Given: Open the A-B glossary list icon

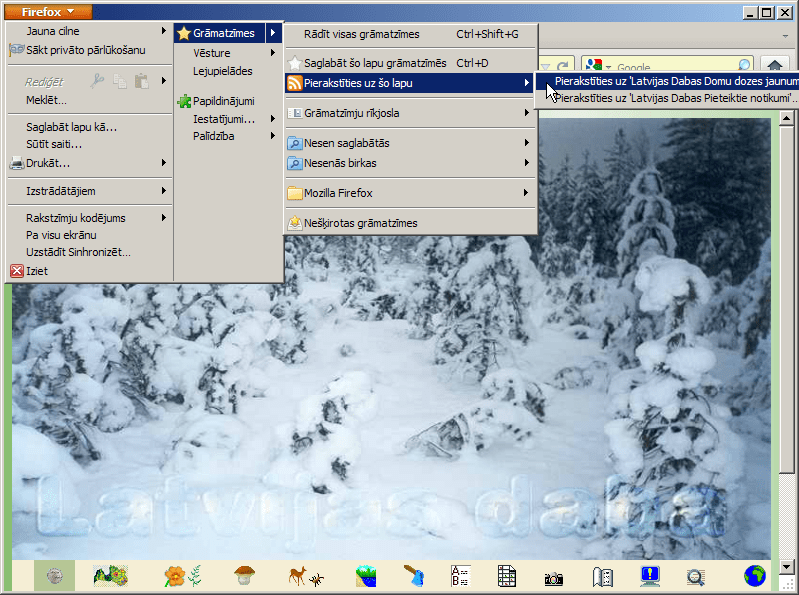Looking at the screenshot, I should click(461, 576).
